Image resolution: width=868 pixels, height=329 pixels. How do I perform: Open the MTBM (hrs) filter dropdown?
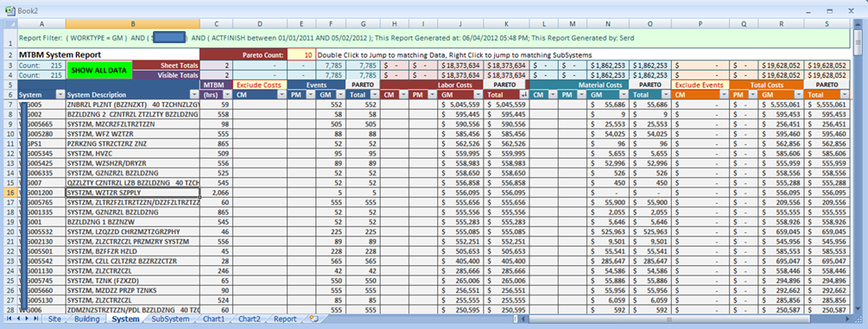[227, 95]
